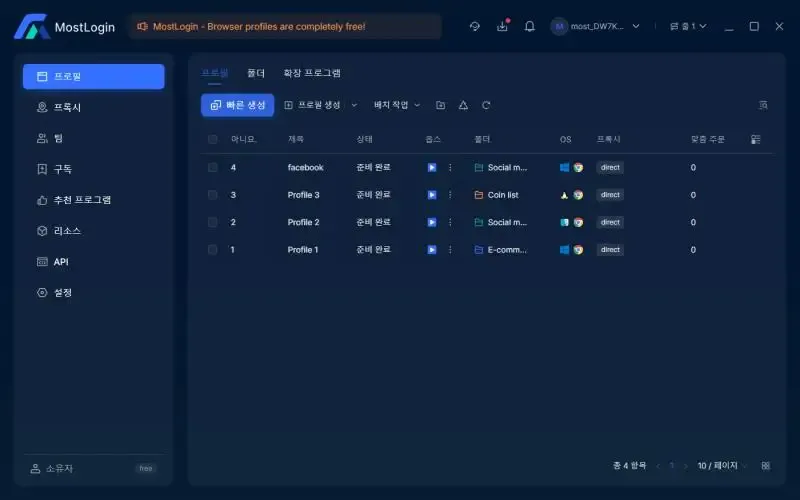Switch to grid view icon at bottom right
The width and height of the screenshot is (800, 500).
(765, 465)
